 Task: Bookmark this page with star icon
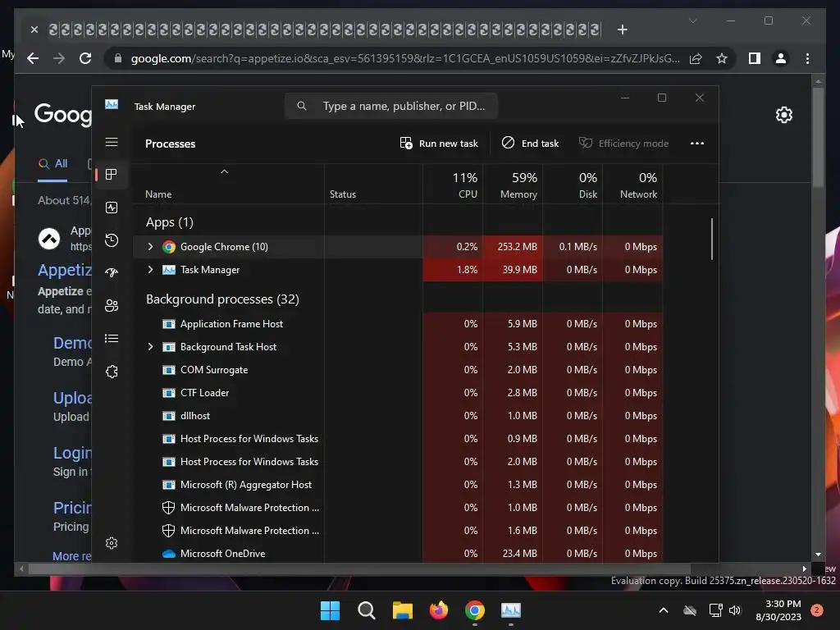pyautogui.click(x=722, y=58)
